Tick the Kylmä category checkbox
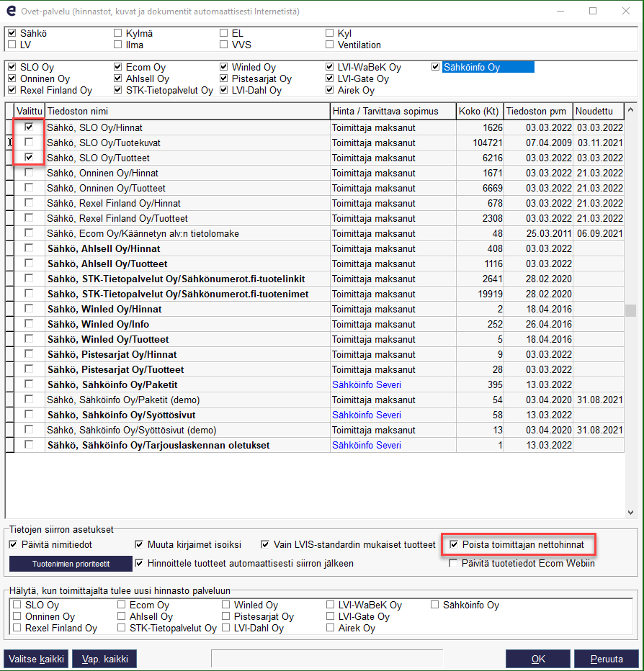Viewport: 644px width, 671px height. click(x=117, y=33)
